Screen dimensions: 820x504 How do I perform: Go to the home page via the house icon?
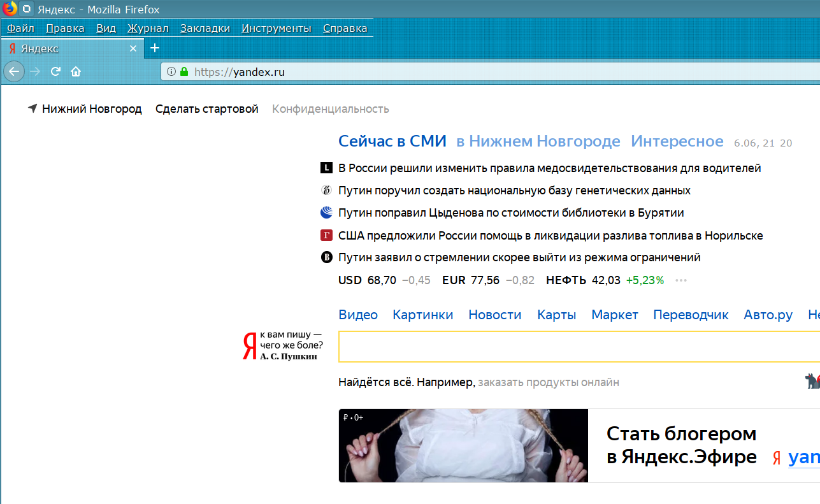point(76,71)
